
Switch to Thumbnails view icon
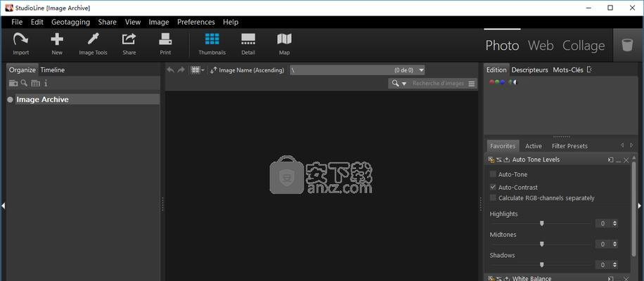[212, 39]
